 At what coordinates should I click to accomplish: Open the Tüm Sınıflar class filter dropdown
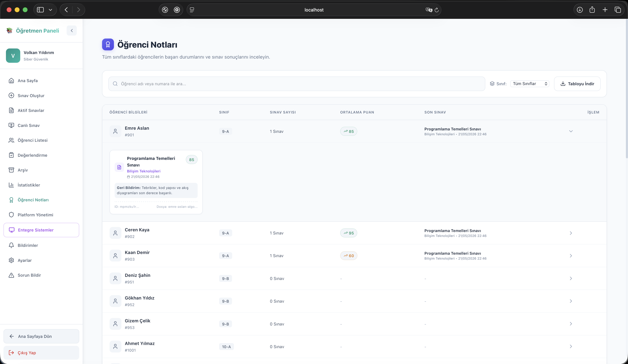[x=530, y=84]
